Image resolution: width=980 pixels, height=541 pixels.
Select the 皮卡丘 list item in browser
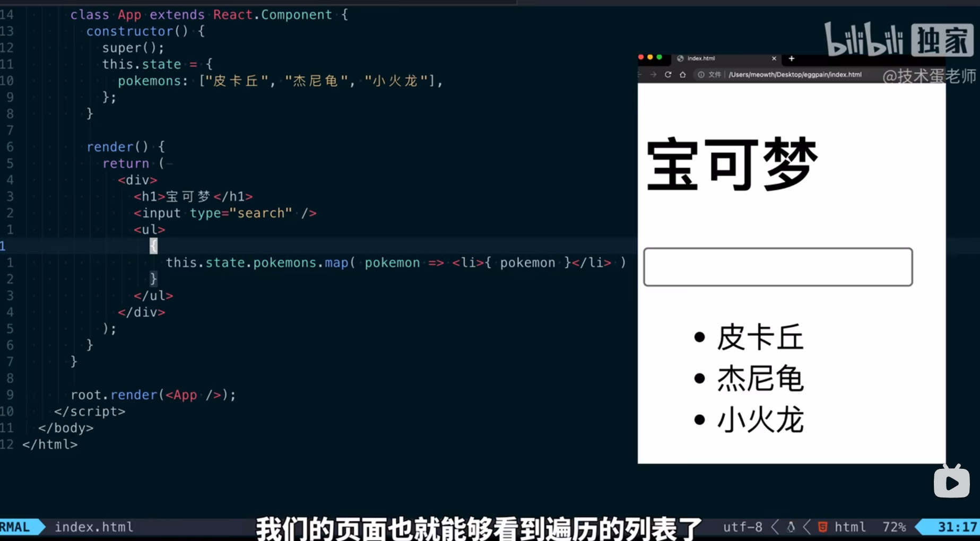760,337
